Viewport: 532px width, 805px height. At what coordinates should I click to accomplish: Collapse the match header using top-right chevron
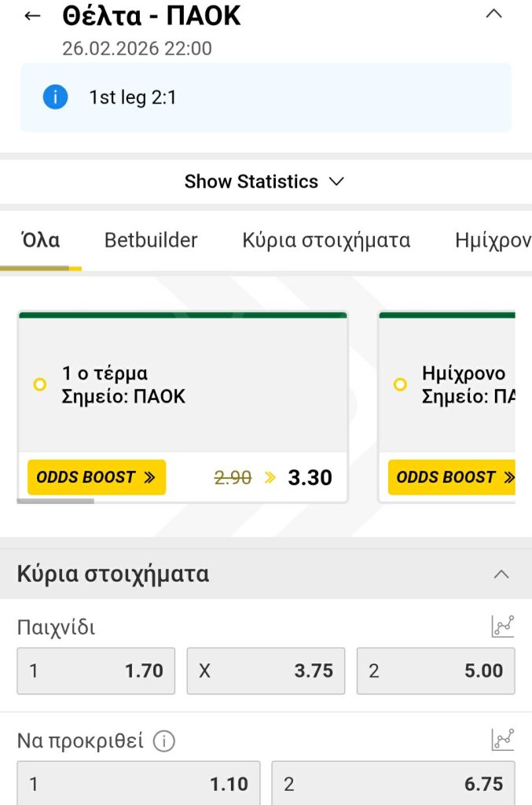click(x=493, y=13)
